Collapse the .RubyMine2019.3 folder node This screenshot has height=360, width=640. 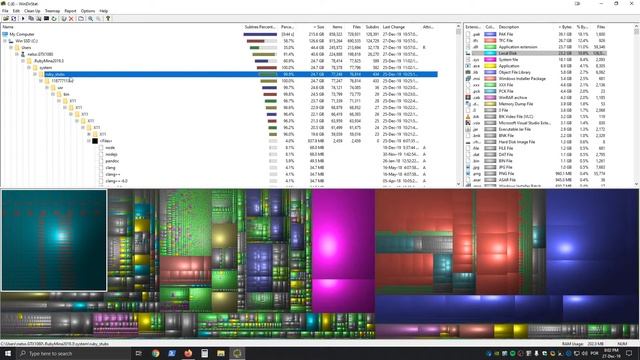pyautogui.click(x=23, y=61)
